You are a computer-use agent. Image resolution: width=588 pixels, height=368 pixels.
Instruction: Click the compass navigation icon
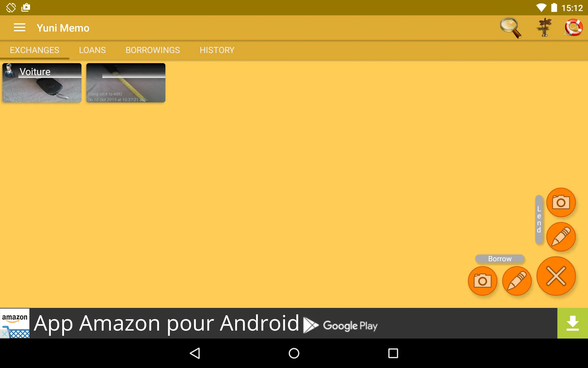click(544, 27)
